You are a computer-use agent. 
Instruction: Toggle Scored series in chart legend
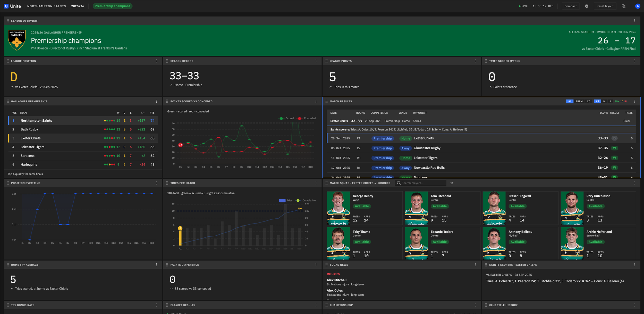click(287, 118)
